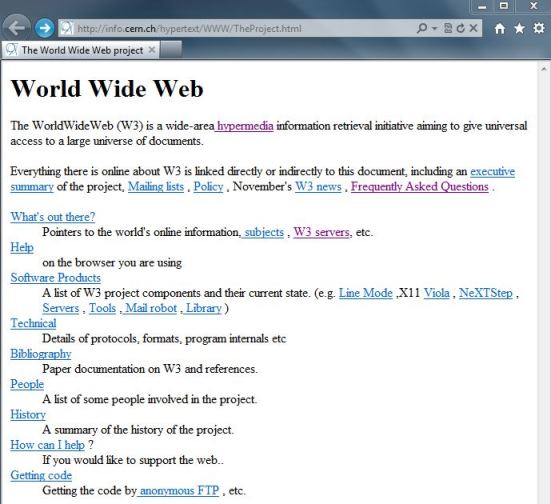This screenshot has width=551, height=504.
Task: Click the search magnifier icon in address bar
Action: point(422,28)
